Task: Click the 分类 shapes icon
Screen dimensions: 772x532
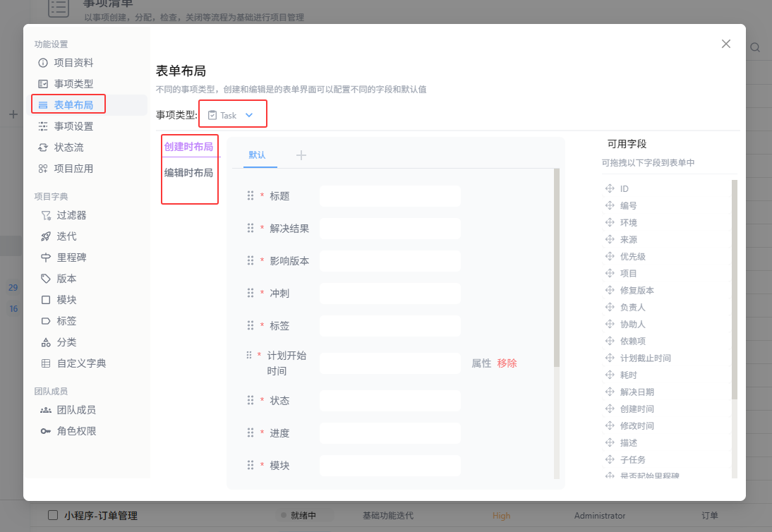Action: (46, 342)
